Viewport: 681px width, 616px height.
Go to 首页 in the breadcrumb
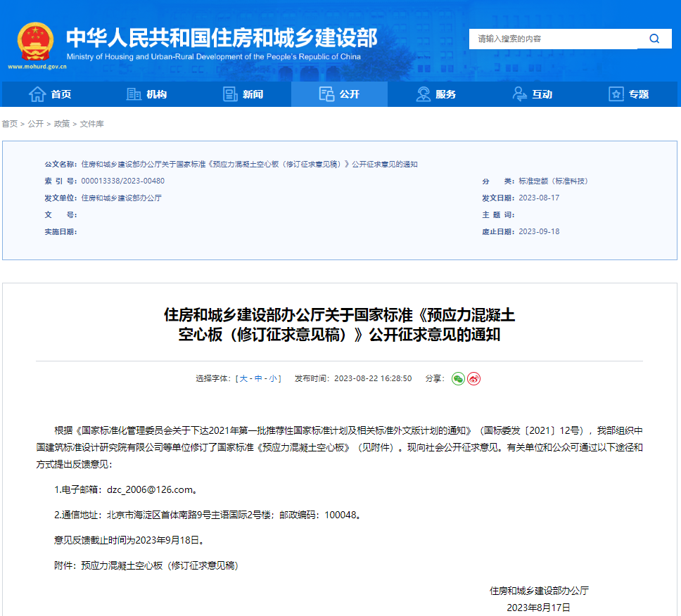[10, 124]
